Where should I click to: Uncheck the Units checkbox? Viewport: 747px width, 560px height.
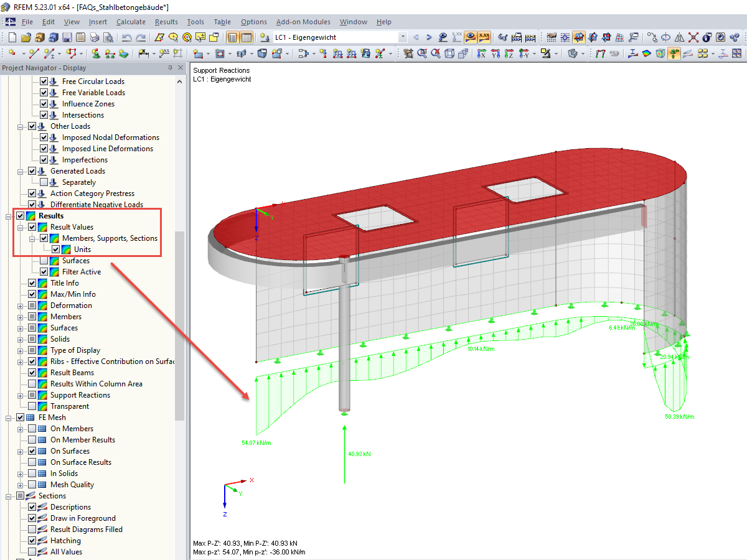tap(56, 250)
